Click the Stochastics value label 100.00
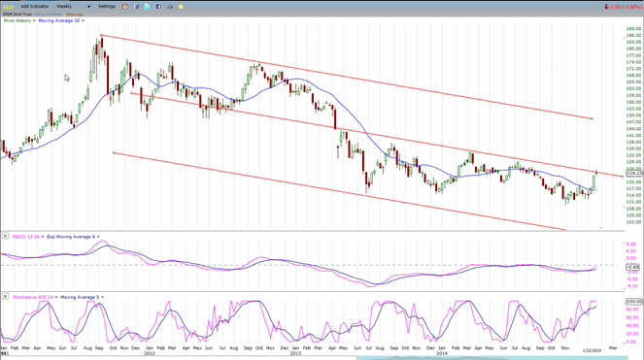 [634, 302]
